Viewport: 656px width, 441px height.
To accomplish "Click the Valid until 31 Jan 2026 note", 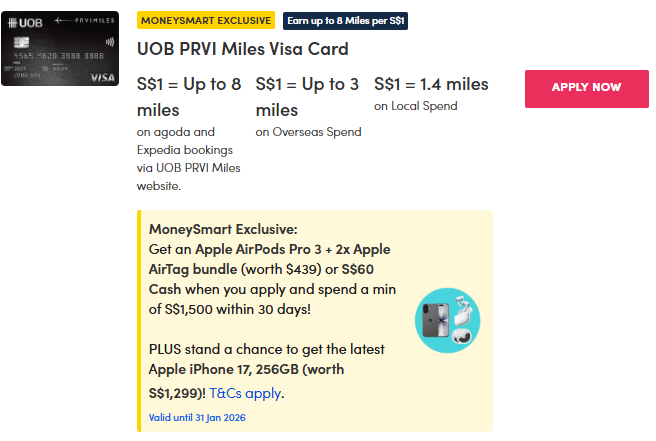I will click(x=197, y=417).
